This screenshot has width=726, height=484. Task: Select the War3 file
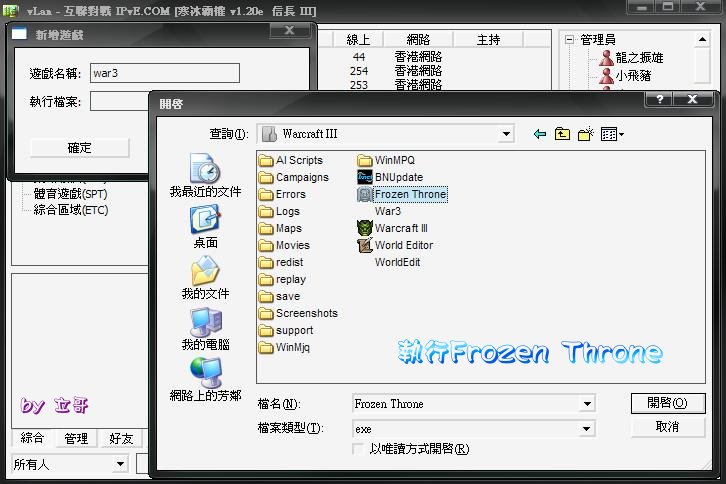pos(388,211)
